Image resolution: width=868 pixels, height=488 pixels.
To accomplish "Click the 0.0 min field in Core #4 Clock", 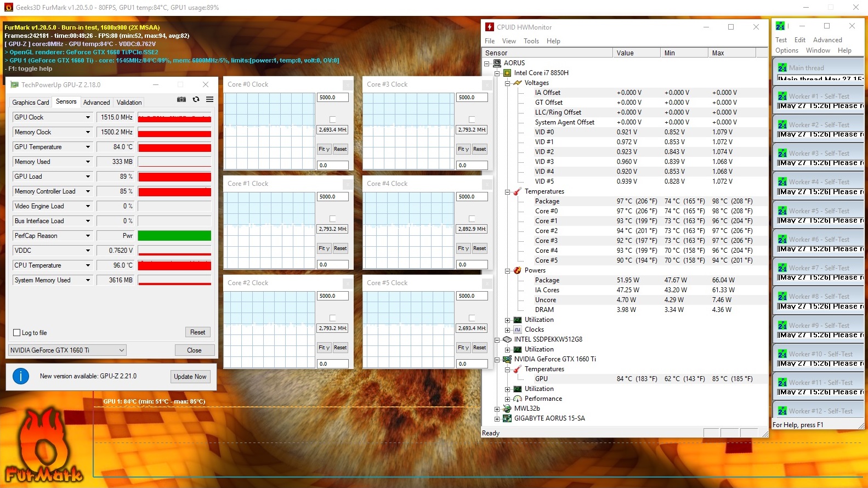I will (472, 264).
